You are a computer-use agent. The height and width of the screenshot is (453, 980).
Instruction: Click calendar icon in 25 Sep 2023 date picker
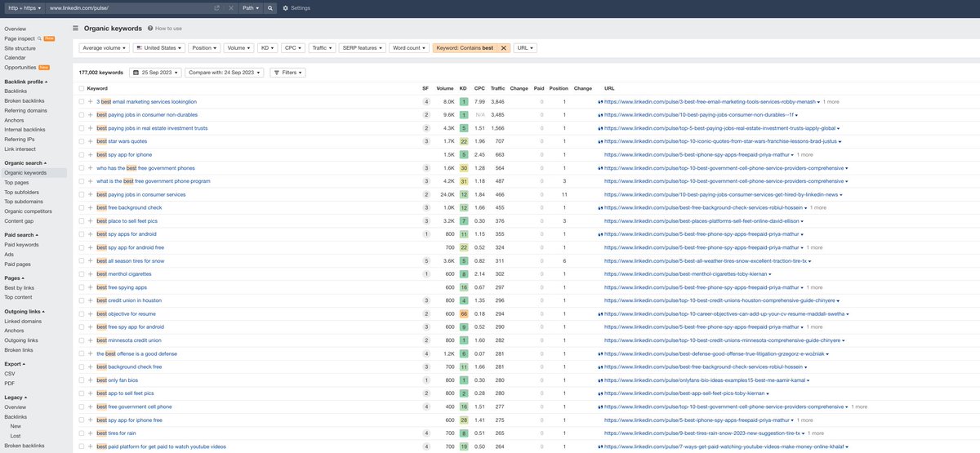click(x=136, y=73)
